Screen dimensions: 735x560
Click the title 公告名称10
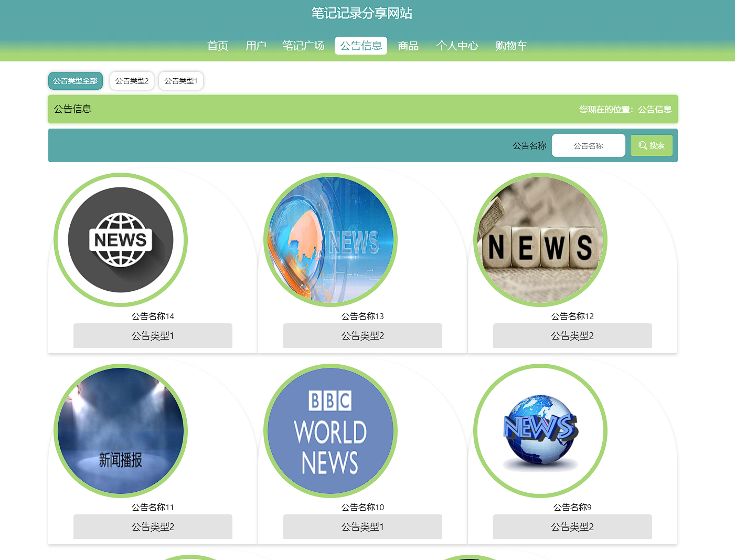[363, 507]
